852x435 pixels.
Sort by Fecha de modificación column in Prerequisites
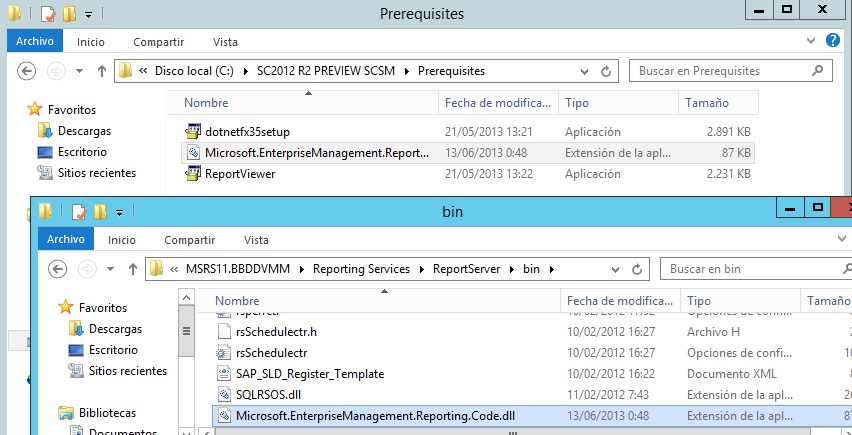(x=497, y=103)
